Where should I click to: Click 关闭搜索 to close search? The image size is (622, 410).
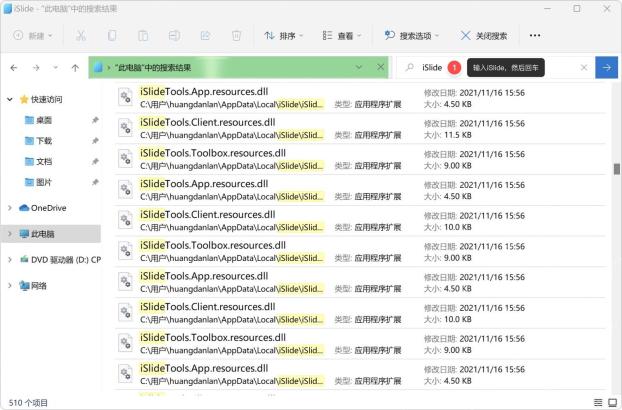point(484,36)
